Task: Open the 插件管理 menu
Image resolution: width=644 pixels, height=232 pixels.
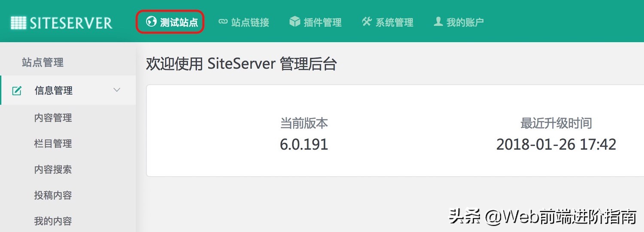Action: tap(316, 22)
